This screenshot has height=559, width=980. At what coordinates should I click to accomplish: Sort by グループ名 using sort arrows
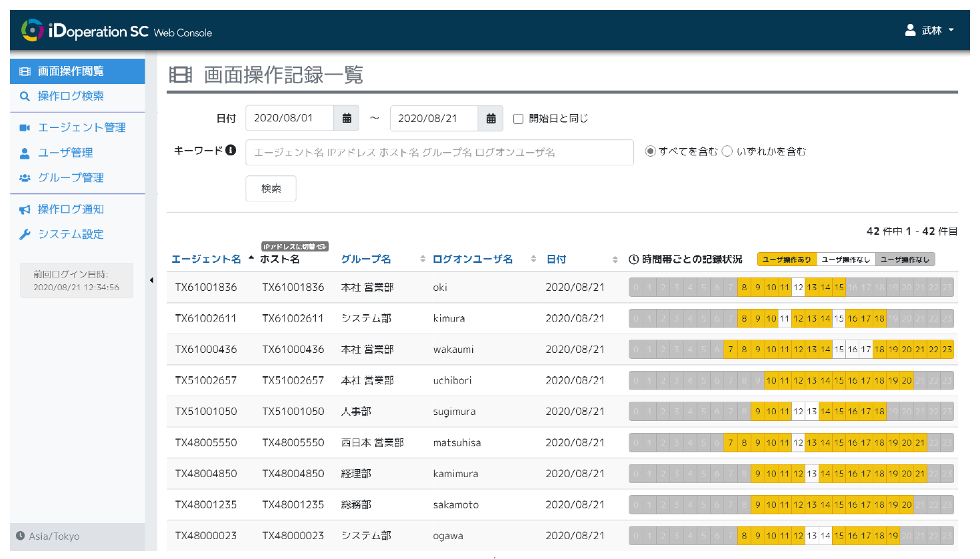pos(423,259)
